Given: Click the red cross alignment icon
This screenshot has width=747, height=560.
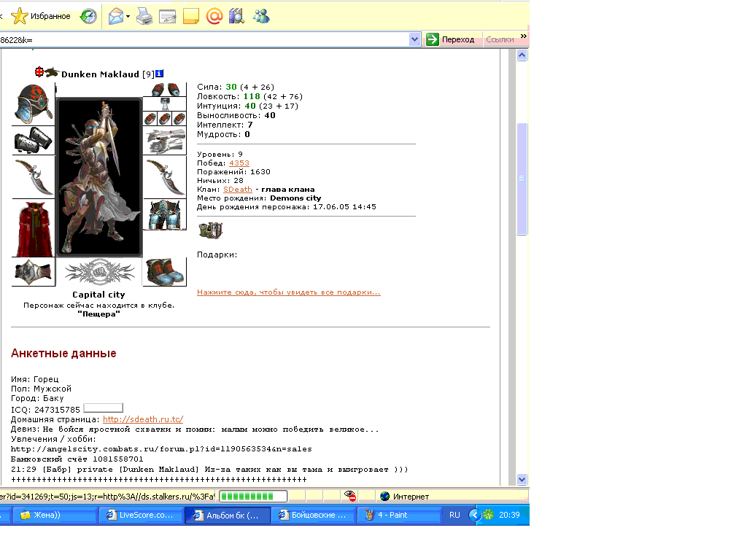Looking at the screenshot, I should [39, 72].
